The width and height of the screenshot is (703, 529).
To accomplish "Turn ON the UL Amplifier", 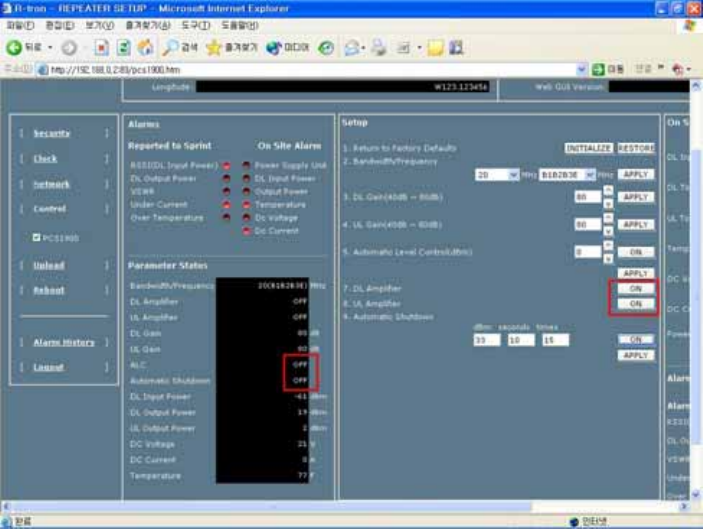I will 635,304.
